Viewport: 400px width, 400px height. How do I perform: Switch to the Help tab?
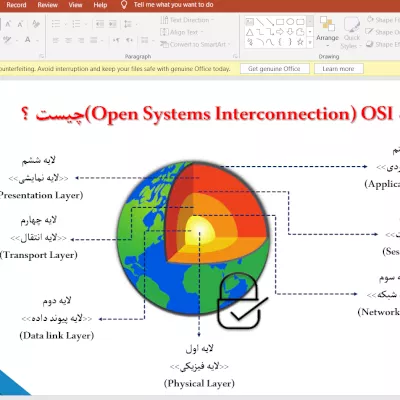(x=100, y=5)
